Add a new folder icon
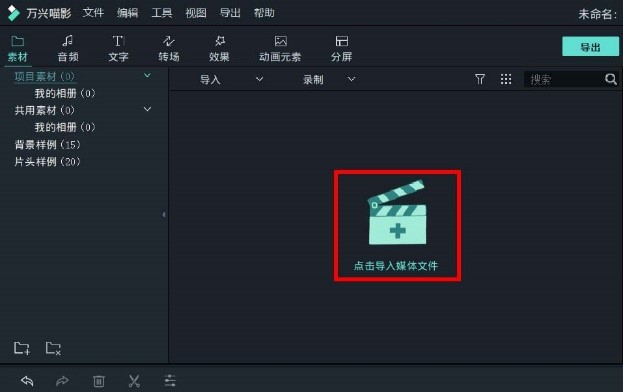This screenshot has width=623, height=392. [22, 348]
